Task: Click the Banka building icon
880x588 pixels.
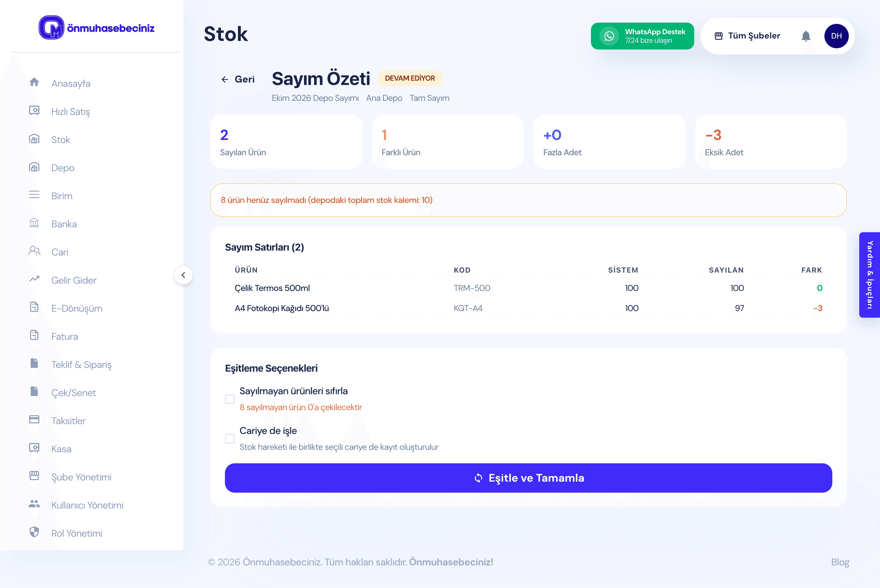Action: [34, 223]
